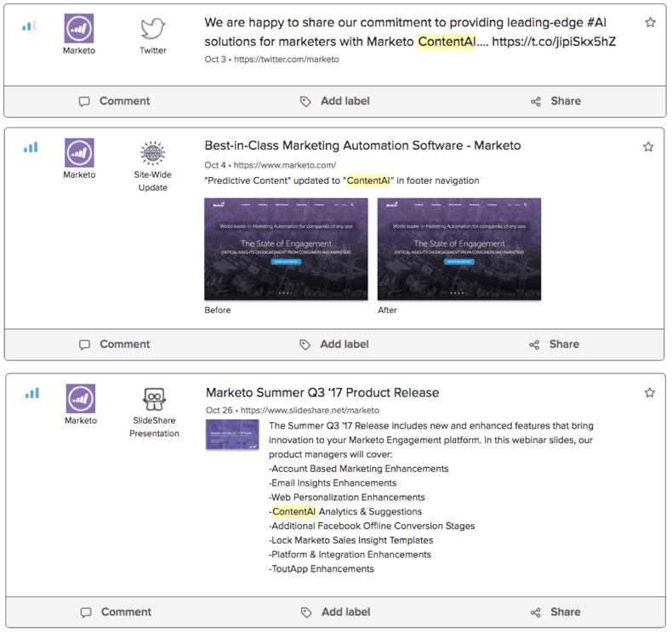Open 'Marketo Summer Q3 '17 Product Release' title
Screen dimensions: 672x632
point(322,393)
